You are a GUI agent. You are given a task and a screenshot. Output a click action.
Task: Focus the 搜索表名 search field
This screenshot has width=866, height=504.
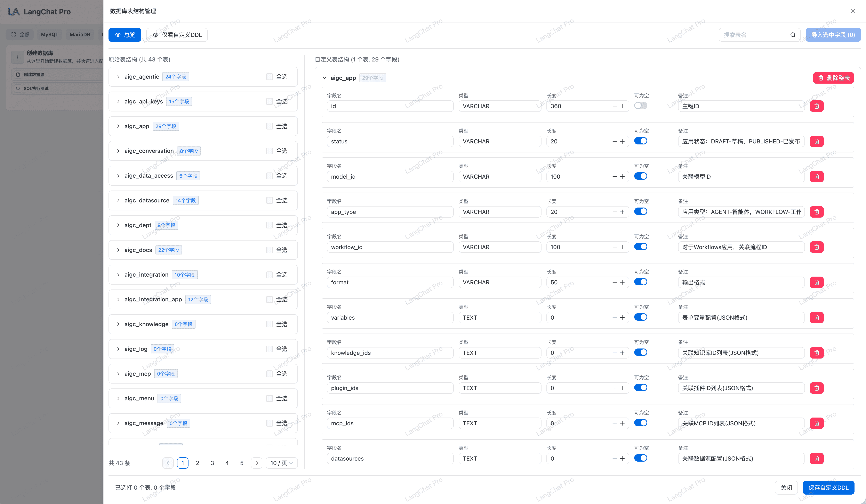753,35
